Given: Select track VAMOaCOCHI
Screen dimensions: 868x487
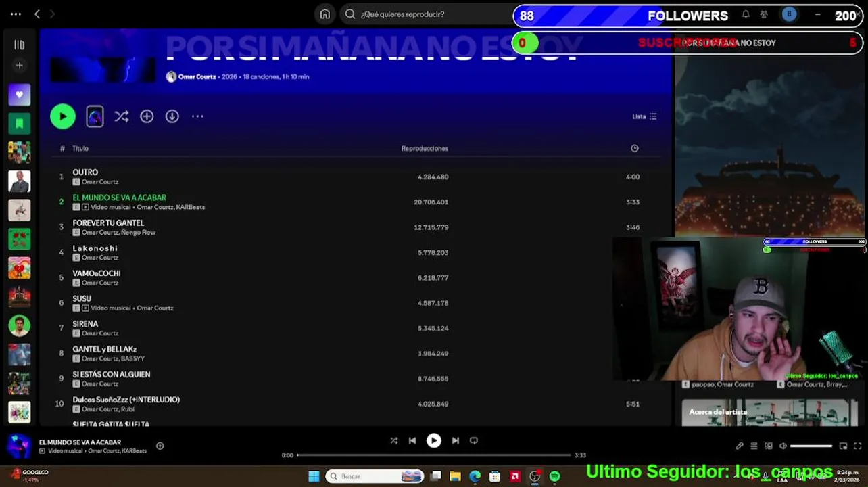Looking at the screenshot, I should pyautogui.click(x=97, y=273).
